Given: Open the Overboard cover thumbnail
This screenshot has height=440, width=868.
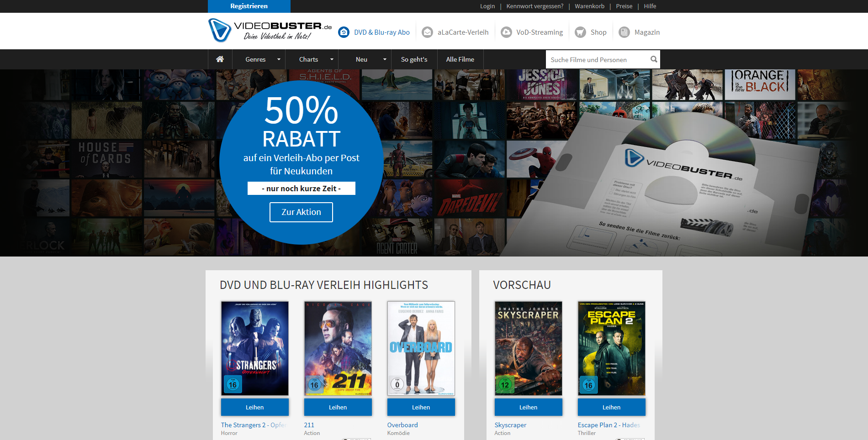Looking at the screenshot, I should [x=421, y=348].
